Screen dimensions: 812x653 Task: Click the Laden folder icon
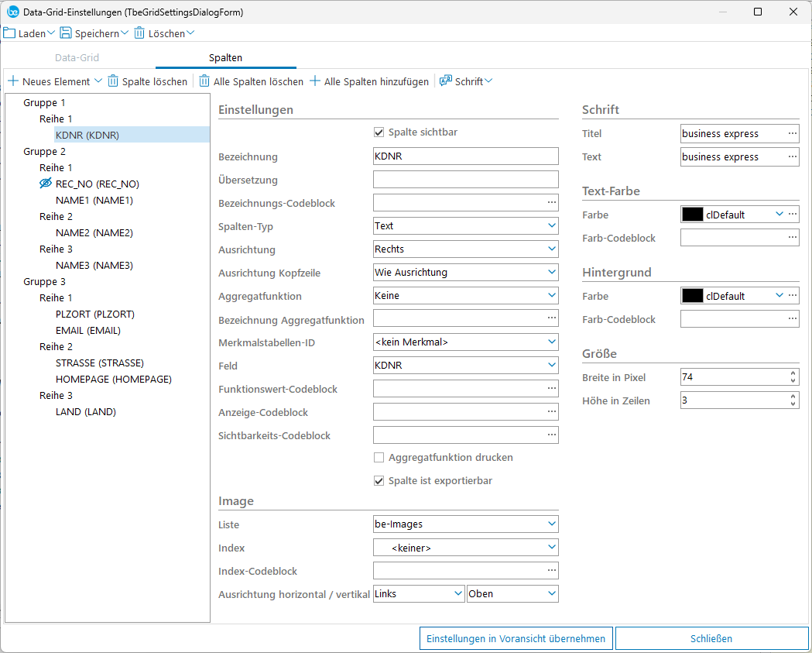(9, 33)
